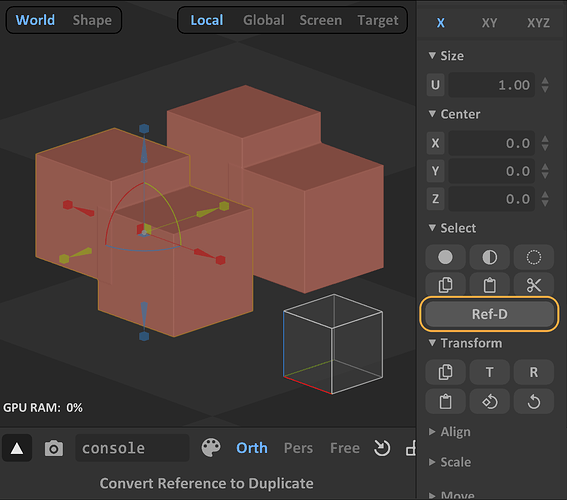Click the X center axis button
The image size is (567, 500).
[435, 143]
